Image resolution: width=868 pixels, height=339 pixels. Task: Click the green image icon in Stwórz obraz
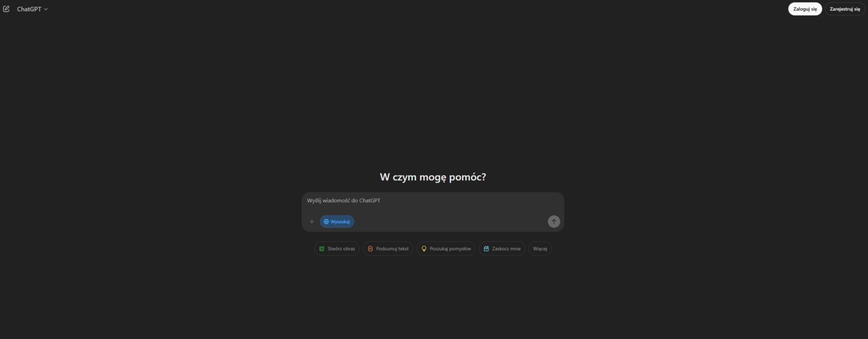click(x=322, y=249)
